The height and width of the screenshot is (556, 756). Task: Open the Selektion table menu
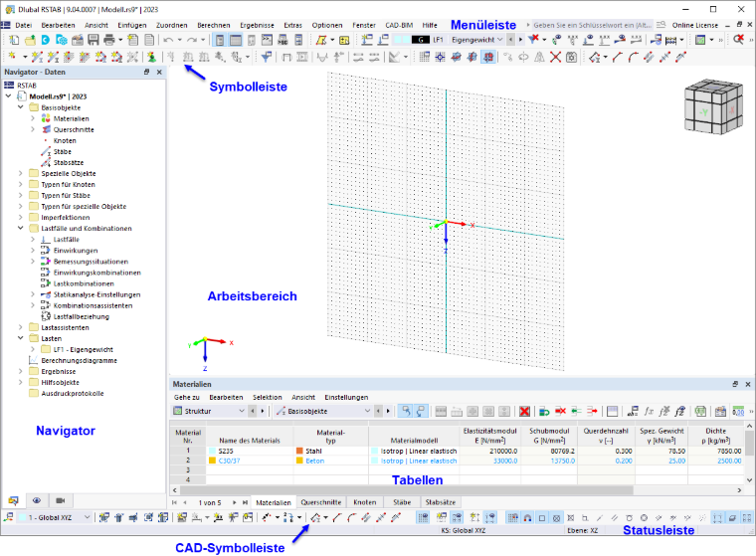point(268,397)
